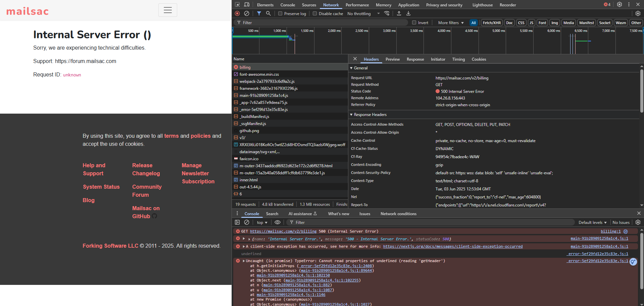Open the Release Changelog link
The image size is (644, 306).
146,169
